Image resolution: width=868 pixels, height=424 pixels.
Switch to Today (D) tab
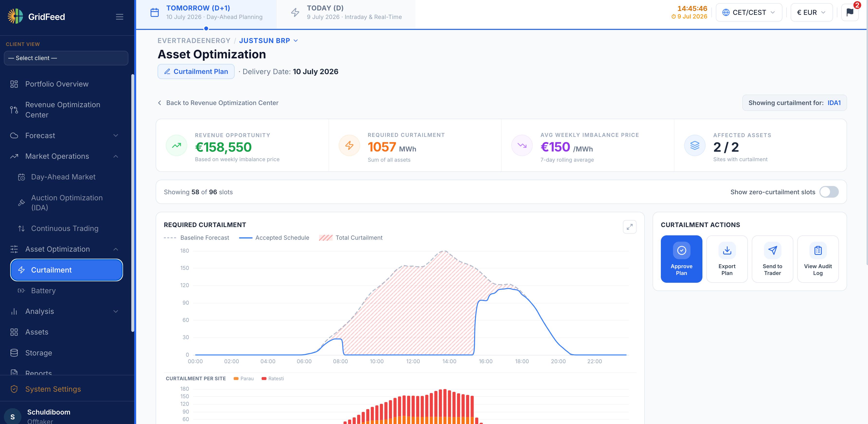(346, 14)
